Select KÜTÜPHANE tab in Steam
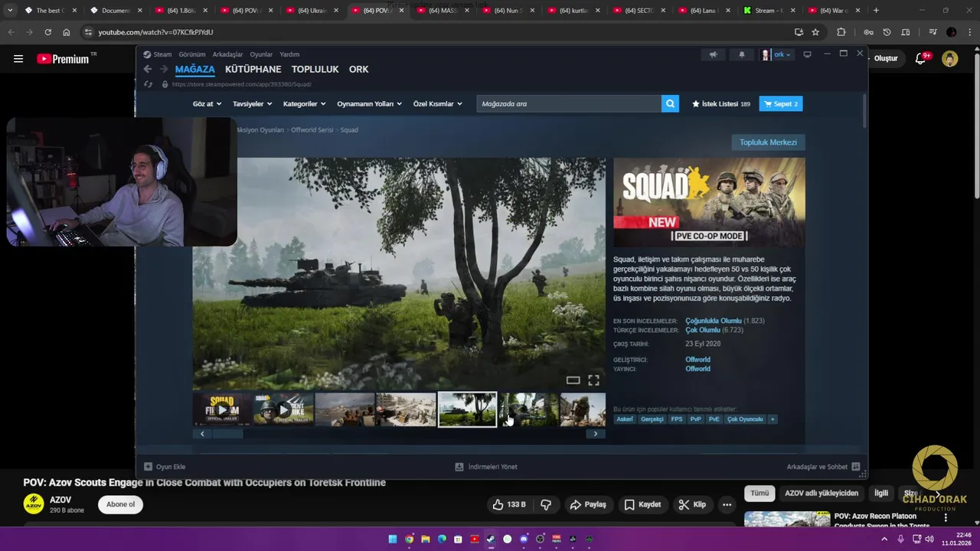This screenshot has width=980, height=551. coord(253,69)
